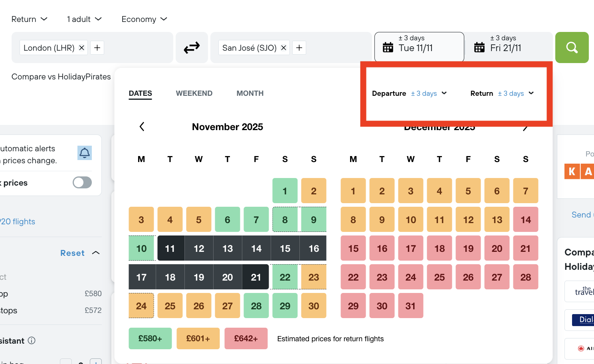This screenshot has width=594, height=364.
Task: Click the £580 stop price value
Action: 93,293
